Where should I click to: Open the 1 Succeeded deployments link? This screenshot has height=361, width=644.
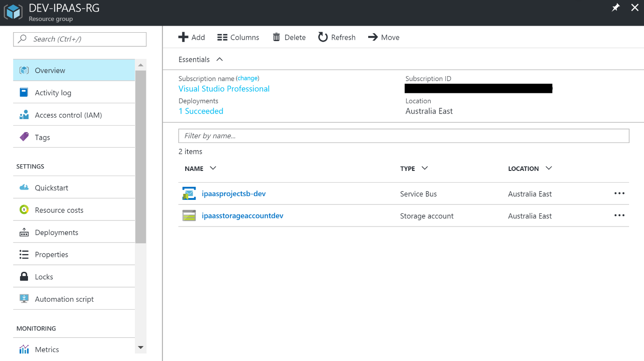click(201, 111)
